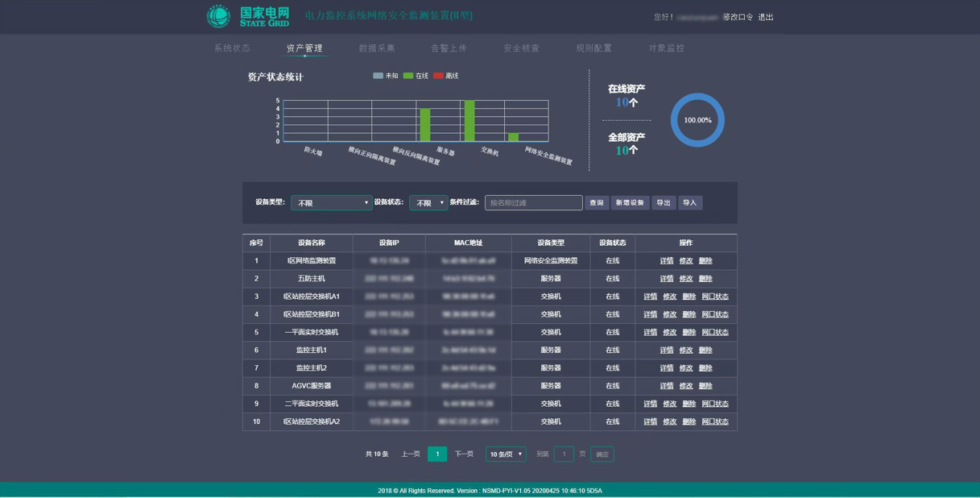Click the tallest green bar for 交换机

coord(469,121)
